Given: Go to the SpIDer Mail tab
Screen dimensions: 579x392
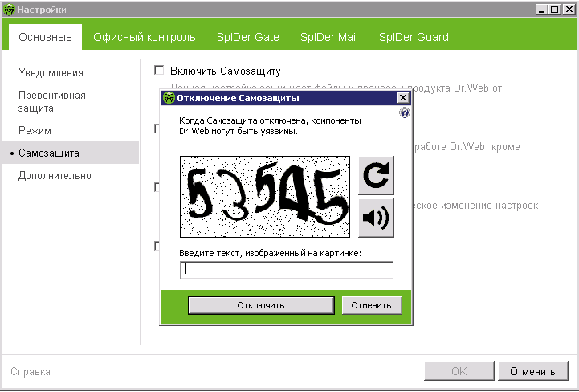Looking at the screenshot, I should pos(328,37).
